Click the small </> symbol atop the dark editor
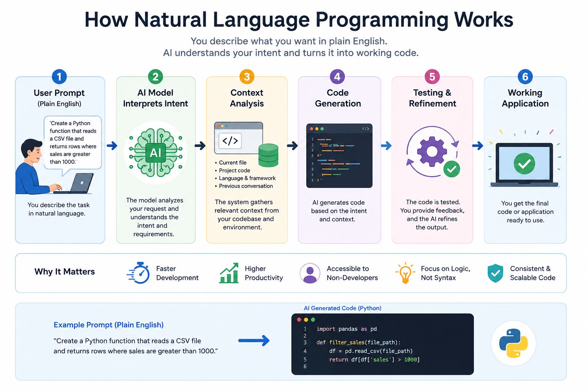Viewport: 588px width, 392px height. [x=366, y=129]
